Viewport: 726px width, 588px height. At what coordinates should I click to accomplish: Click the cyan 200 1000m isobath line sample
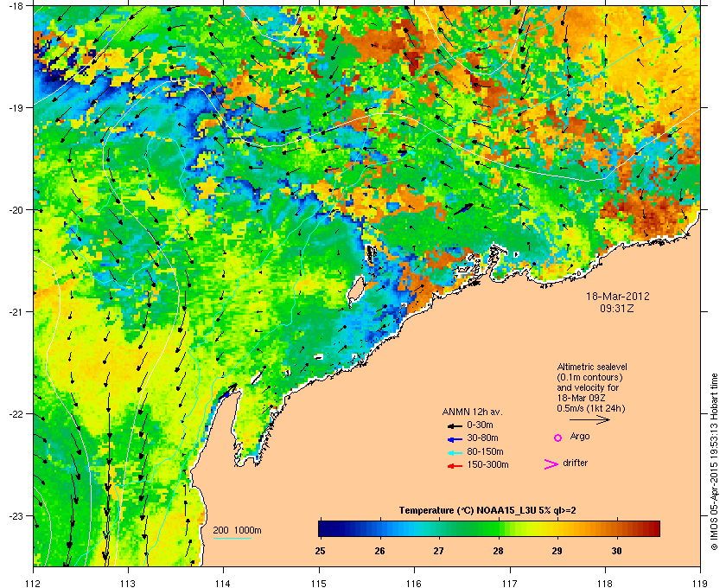(x=232, y=539)
